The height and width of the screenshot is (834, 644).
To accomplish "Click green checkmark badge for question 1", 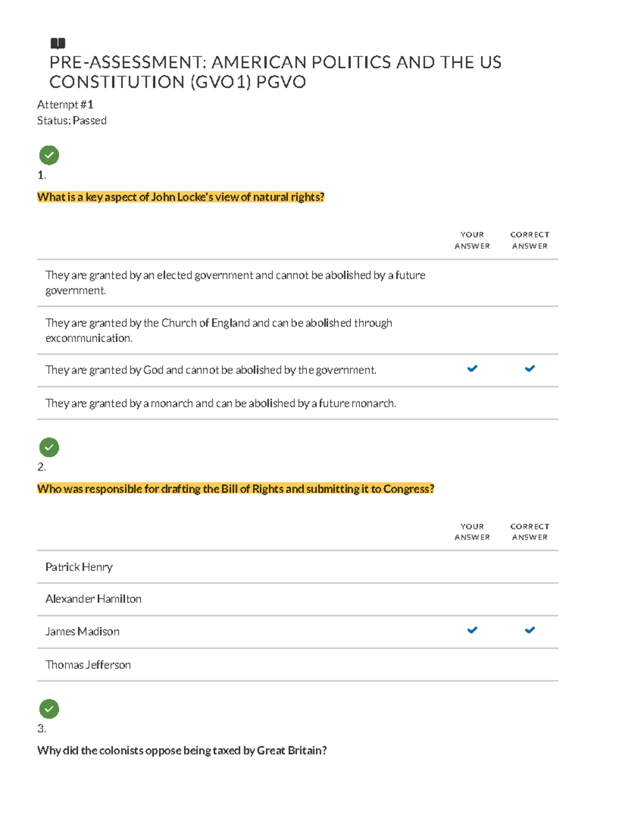I will (49, 155).
